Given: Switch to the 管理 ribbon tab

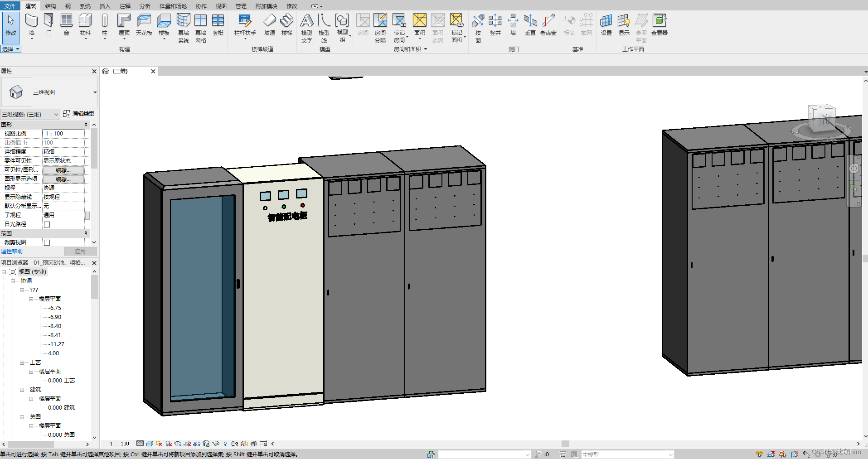Looking at the screenshot, I should click(241, 6).
